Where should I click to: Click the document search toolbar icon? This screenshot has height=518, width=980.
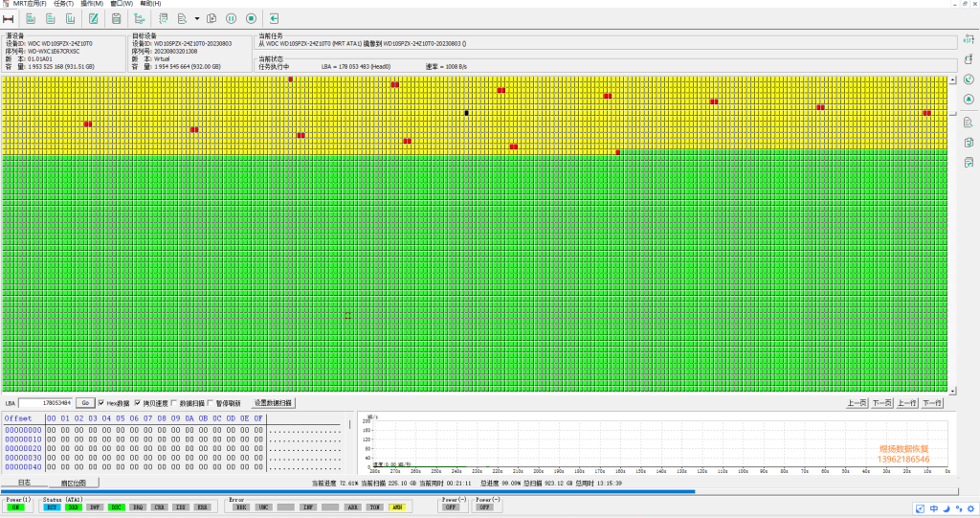pyautogui.click(x=182, y=19)
